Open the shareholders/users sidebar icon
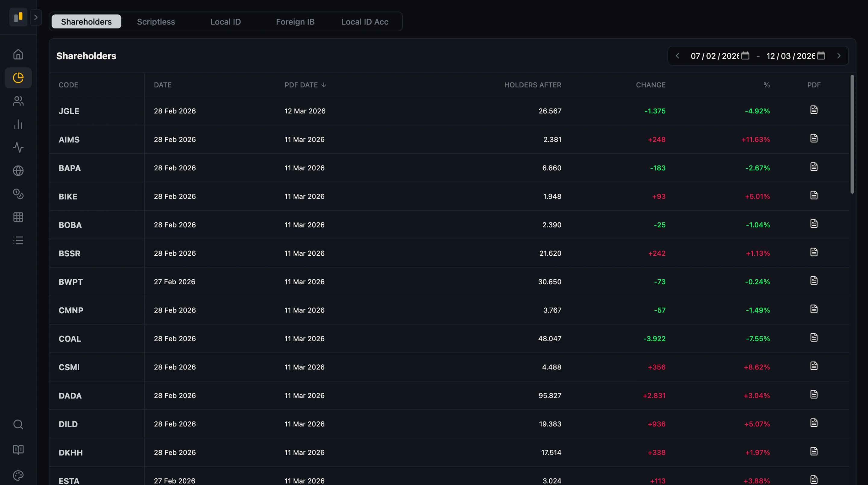 pyautogui.click(x=18, y=101)
